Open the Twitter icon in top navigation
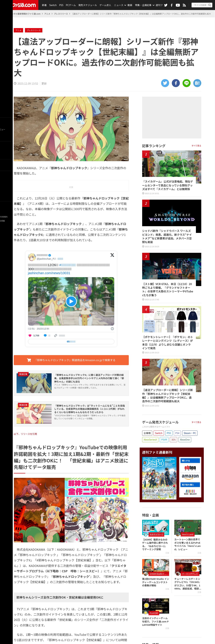Screen dimensions: 215x644 tap(166, 5)
